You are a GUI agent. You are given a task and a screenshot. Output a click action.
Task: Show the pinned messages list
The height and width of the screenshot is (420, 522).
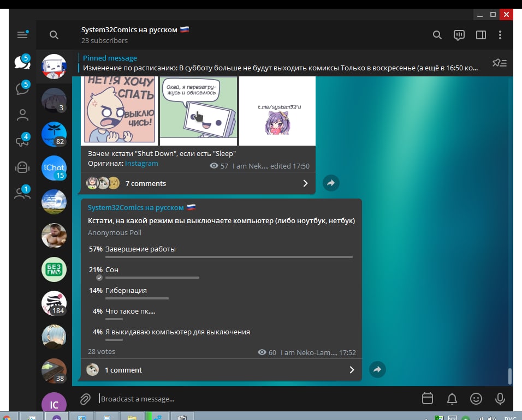[x=500, y=63]
